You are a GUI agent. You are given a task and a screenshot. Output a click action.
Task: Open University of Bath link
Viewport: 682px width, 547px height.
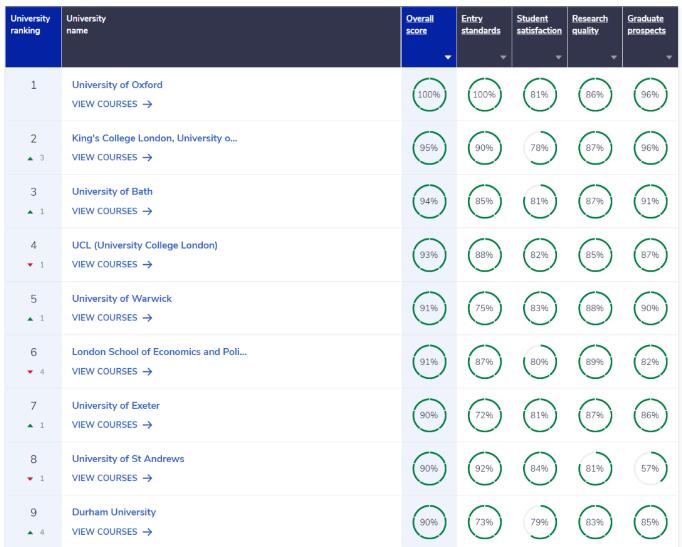(112, 192)
